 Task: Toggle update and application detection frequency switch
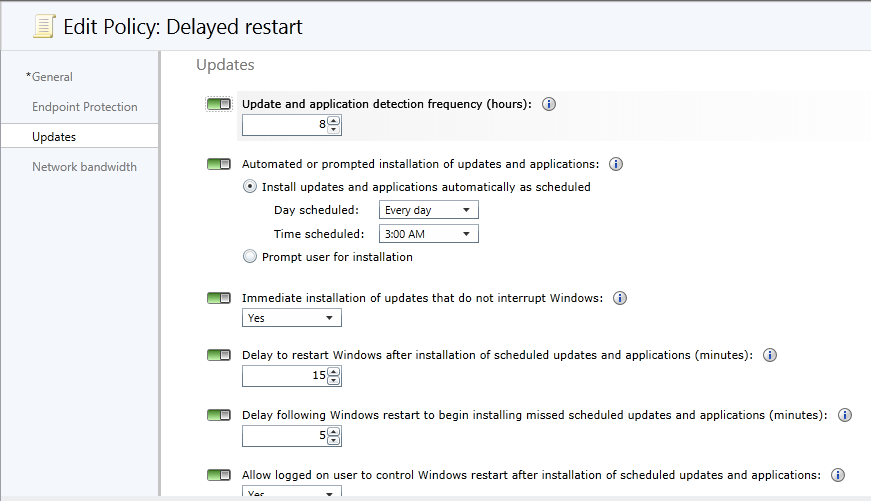pyautogui.click(x=219, y=104)
